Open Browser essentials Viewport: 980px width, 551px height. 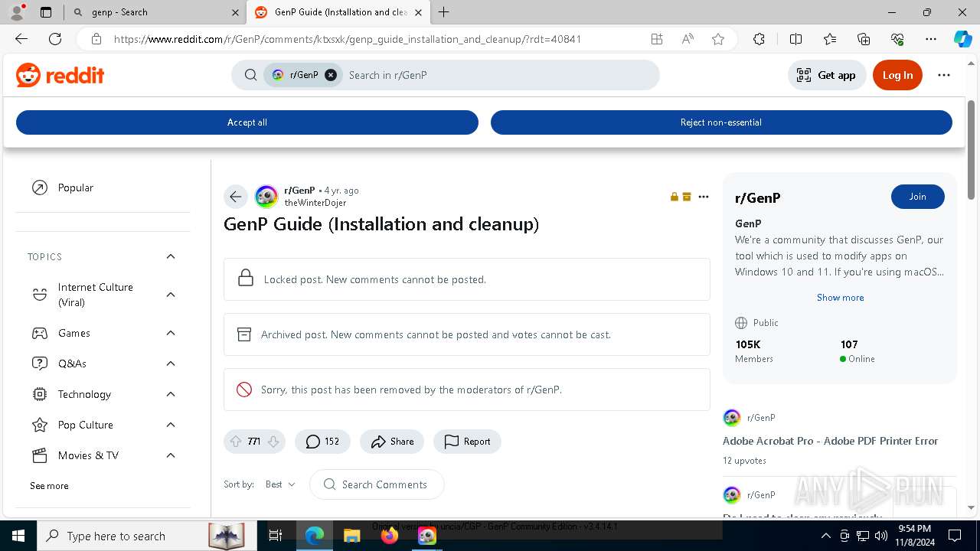point(897,39)
